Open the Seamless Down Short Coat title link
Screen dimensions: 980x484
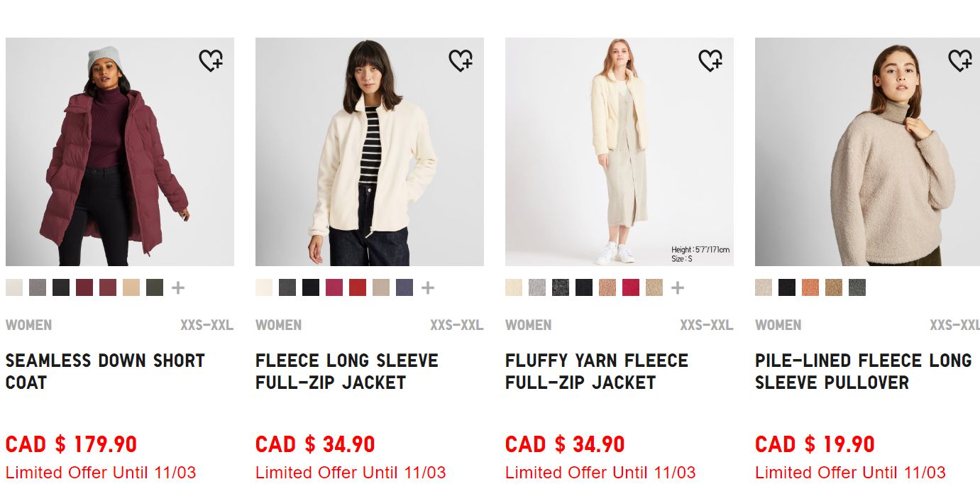[105, 371]
